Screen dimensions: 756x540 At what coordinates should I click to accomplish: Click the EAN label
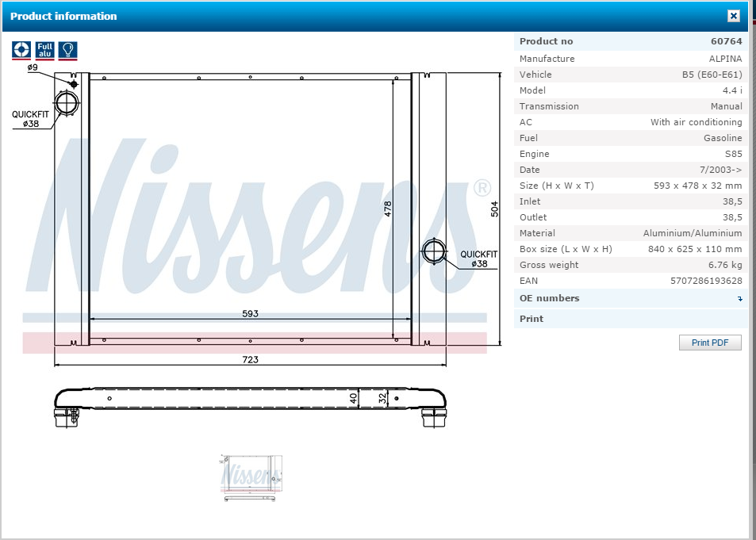point(528,281)
